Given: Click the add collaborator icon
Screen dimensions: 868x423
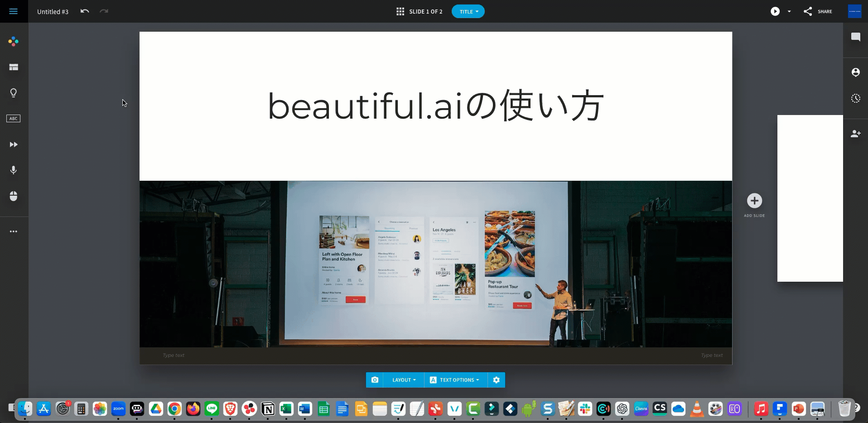Looking at the screenshot, I should point(855,134).
